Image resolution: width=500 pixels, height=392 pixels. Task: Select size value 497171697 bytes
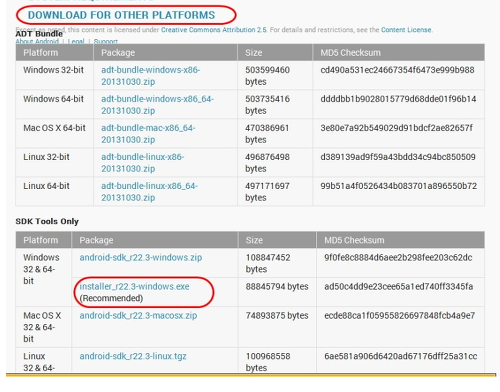pyautogui.click(x=267, y=192)
